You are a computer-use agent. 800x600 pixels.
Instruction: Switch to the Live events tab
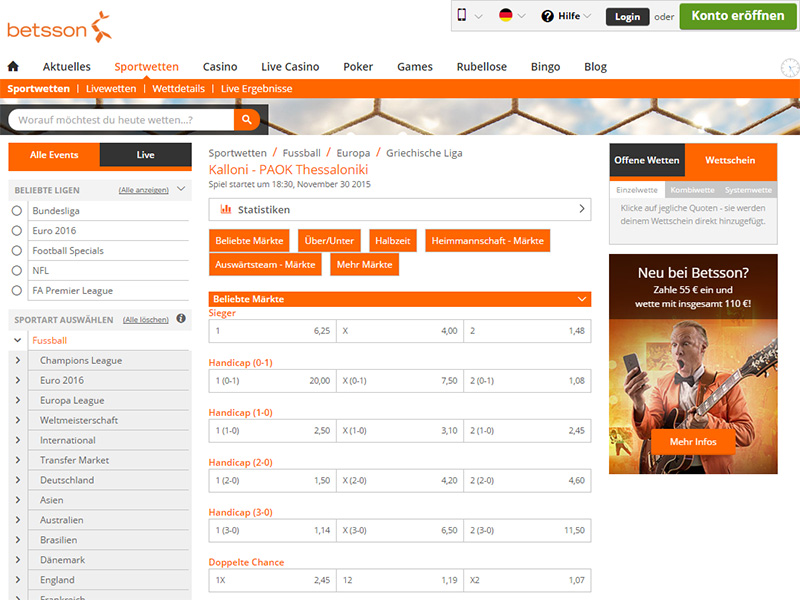pos(145,155)
